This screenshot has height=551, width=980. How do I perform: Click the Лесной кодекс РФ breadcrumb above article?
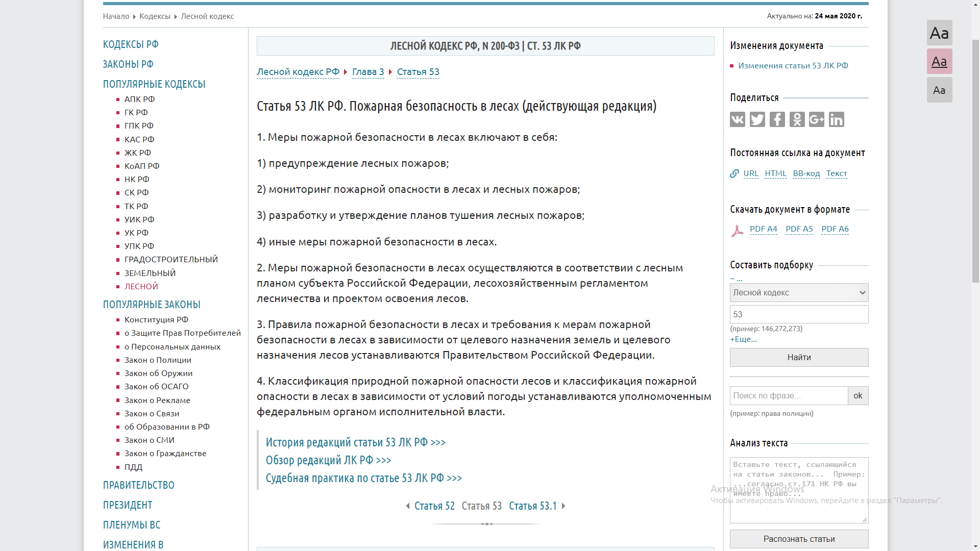coord(298,72)
